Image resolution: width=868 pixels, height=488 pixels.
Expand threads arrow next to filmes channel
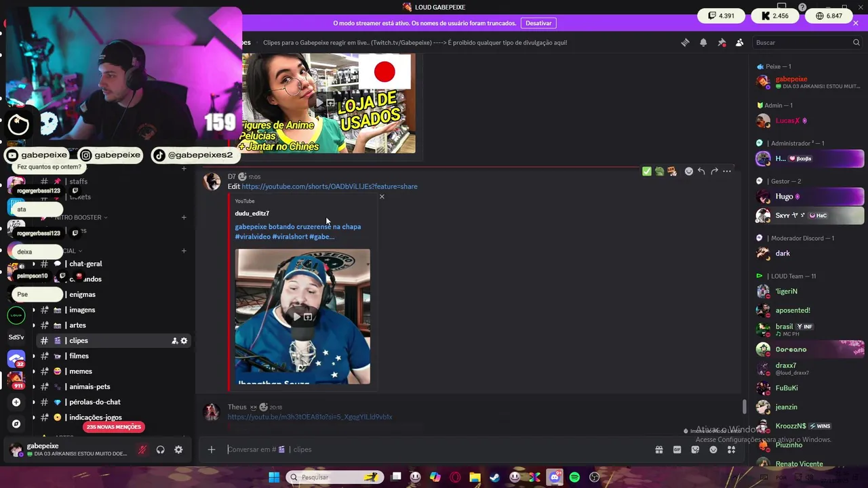coord(34,356)
